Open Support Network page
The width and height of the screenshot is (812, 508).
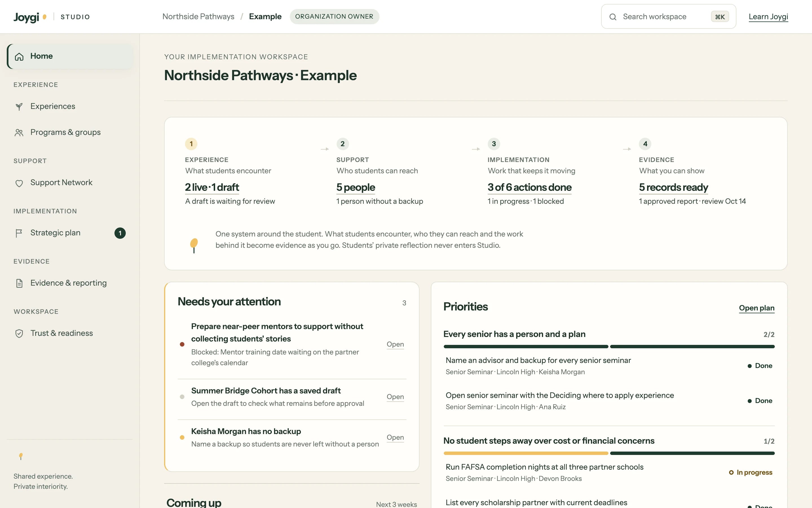coord(70,183)
